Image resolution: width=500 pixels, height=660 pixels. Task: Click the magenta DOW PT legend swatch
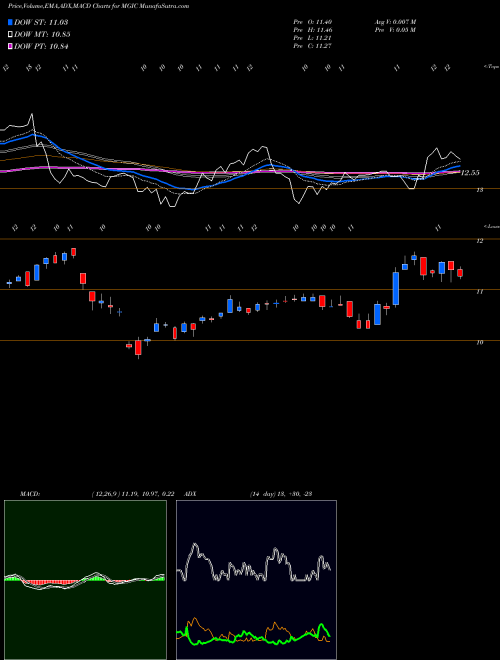tap(11, 47)
